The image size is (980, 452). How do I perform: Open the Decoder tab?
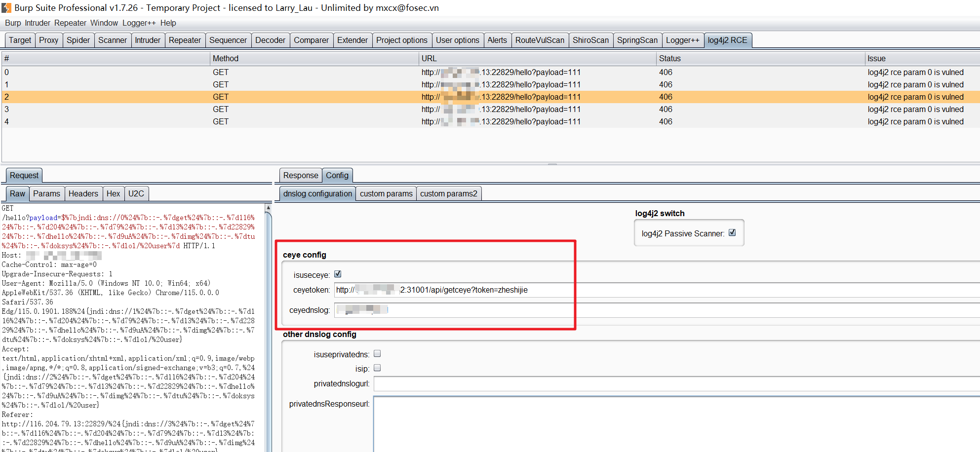click(270, 40)
